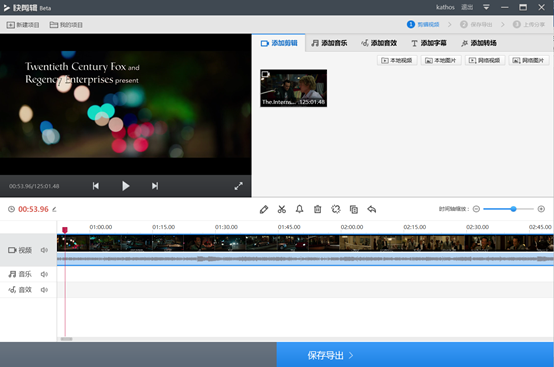
Task: Jump to next frame in preview
Action: pos(155,186)
